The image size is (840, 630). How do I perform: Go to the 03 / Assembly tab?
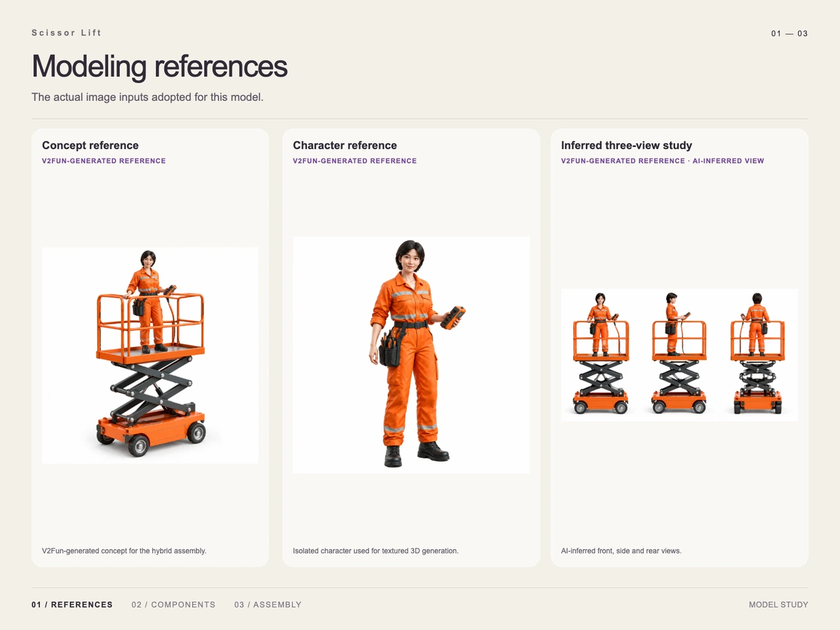tap(268, 604)
